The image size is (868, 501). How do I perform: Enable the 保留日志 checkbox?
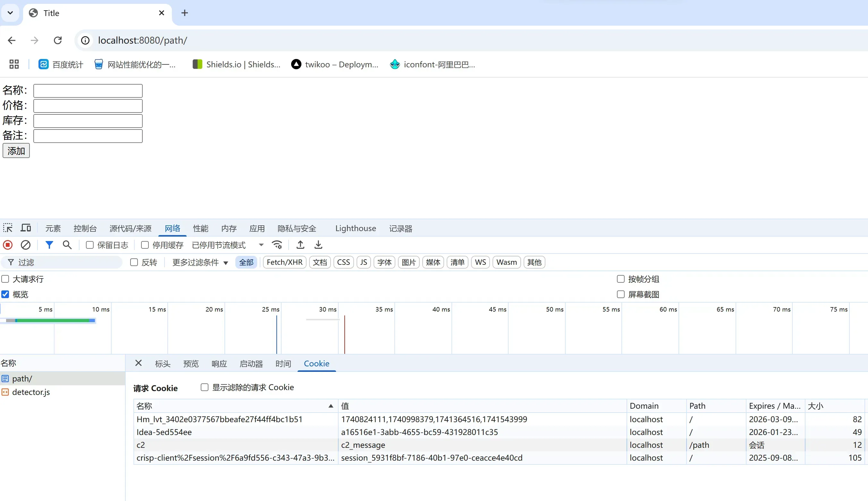click(x=90, y=245)
